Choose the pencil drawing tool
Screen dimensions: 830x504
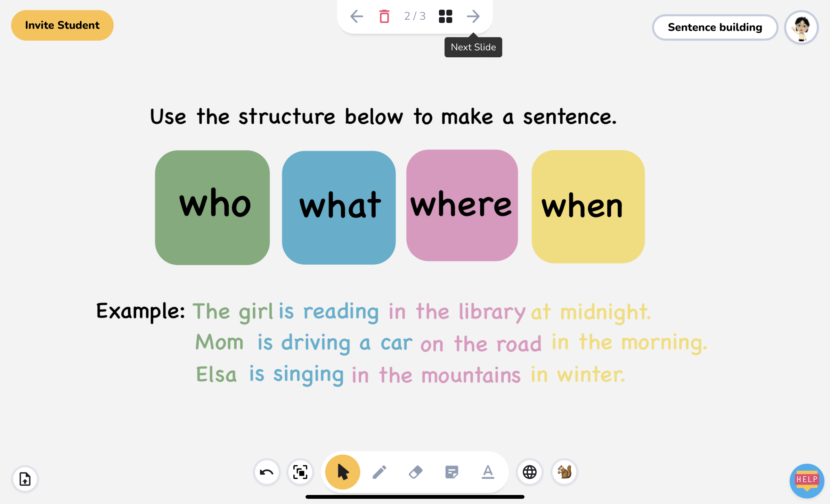379,472
